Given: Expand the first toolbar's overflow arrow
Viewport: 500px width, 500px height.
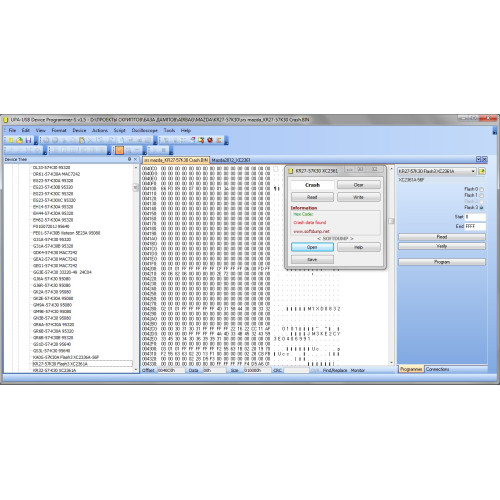Looking at the screenshot, I should point(36,143).
